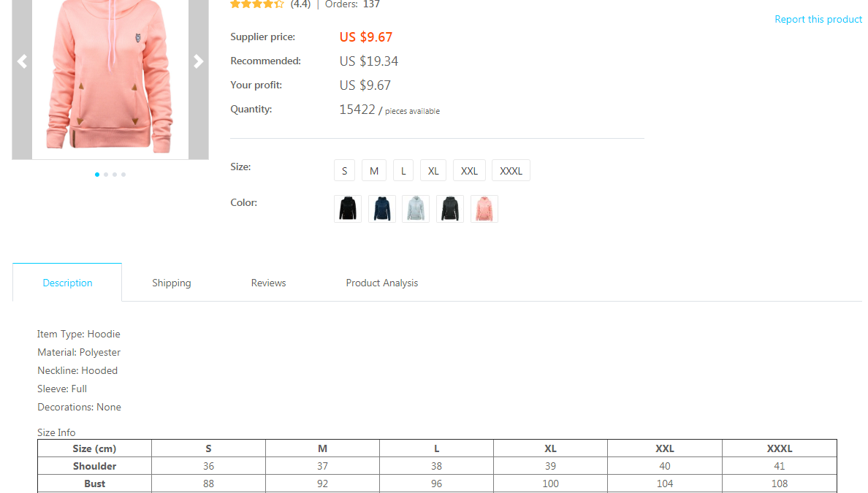Click the Sleeve: Full line
Screen dimensions: 868x493
coord(62,389)
